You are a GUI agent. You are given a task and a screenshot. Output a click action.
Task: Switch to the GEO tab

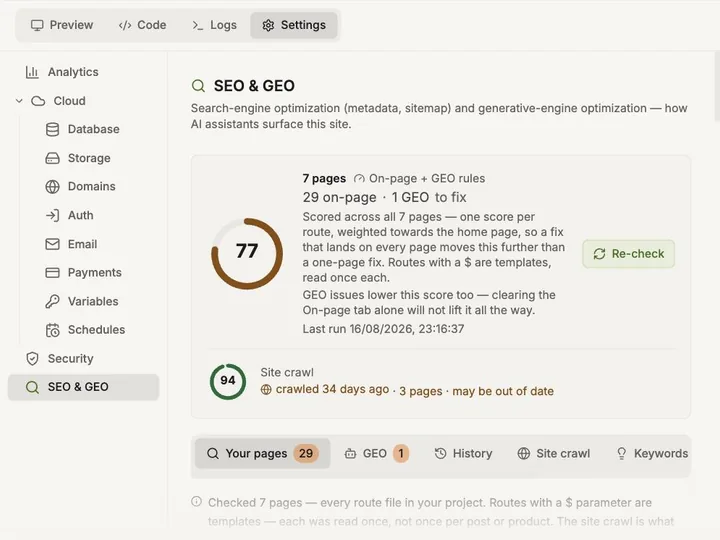(x=376, y=454)
